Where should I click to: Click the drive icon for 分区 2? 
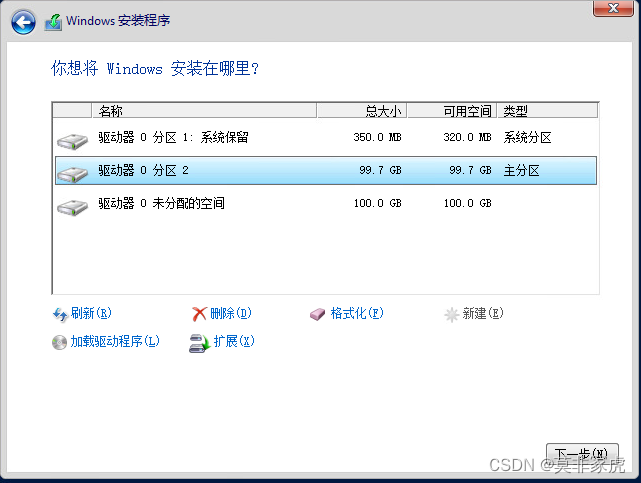coord(72,174)
